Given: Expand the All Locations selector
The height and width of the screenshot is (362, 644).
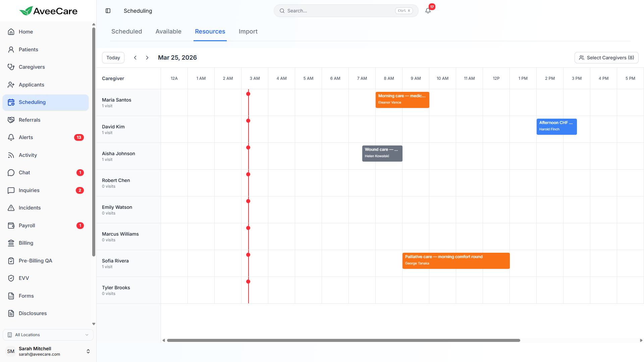Looking at the screenshot, I should pos(48,335).
